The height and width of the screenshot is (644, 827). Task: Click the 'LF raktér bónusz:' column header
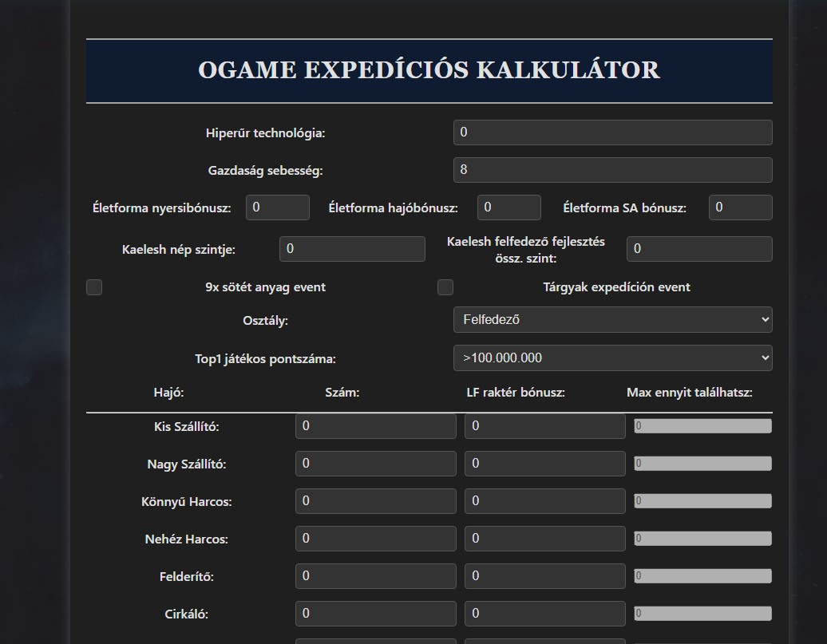[x=516, y=393]
